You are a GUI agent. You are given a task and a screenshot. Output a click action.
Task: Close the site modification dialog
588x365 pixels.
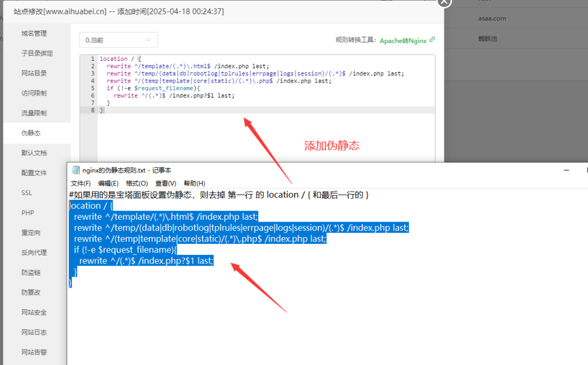(x=444, y=2)
